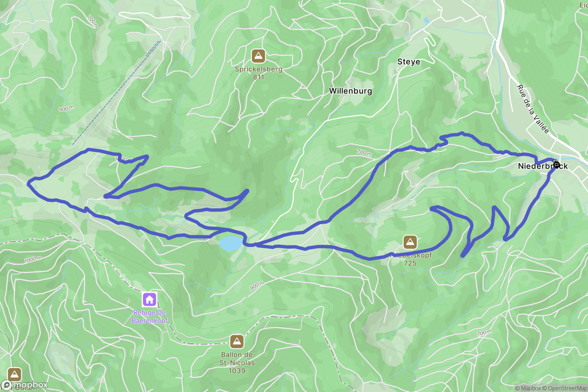Screen dimensions: 588x392
Task: Click the Sprickelsberg peak icon
Action: point(258,56)
